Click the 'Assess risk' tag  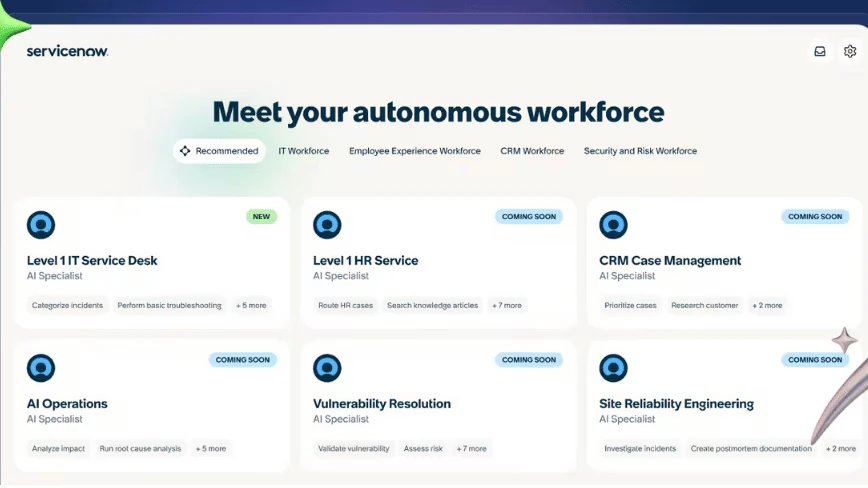click(423, 449)
